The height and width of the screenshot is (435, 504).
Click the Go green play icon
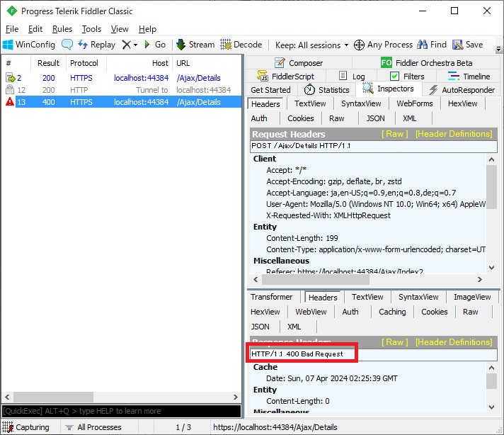pyautogui.click(x=147, y=45)
